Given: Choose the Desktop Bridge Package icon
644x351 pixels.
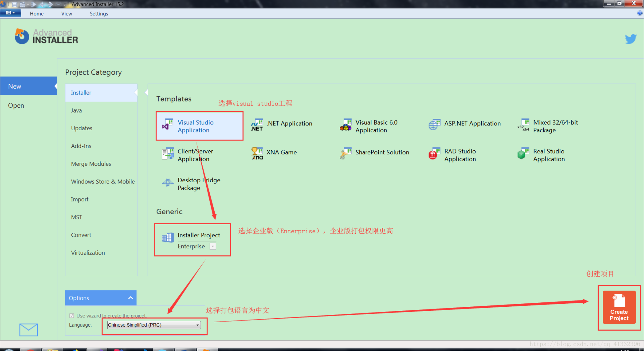Looking at the screenshot, I should point(168,183).
